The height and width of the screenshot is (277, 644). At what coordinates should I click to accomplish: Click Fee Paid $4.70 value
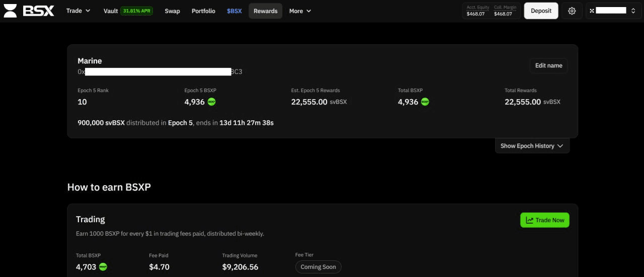159,267
